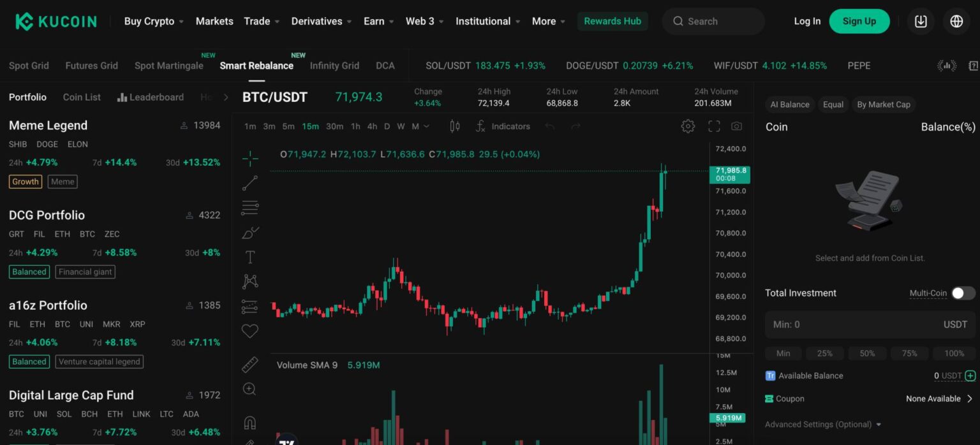Select the By Market Cap balance option
Screen dimensions: 980x445
884,104
